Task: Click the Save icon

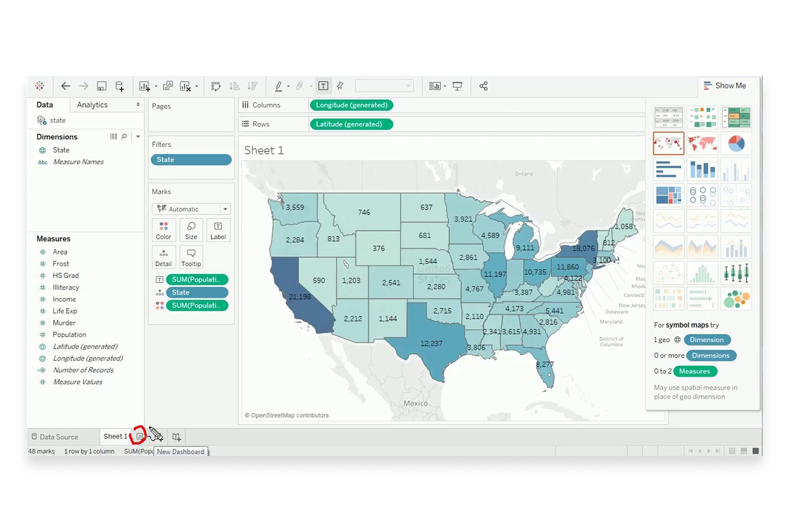Action: (x=101, y=86)
